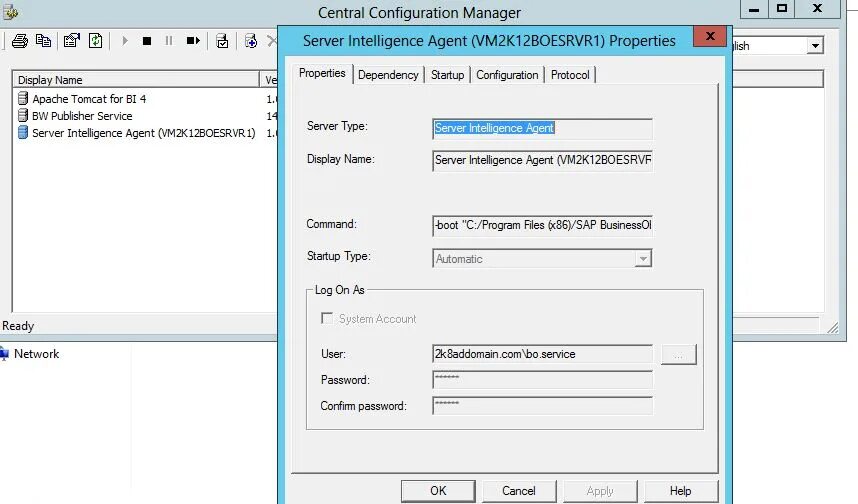Click the Stop service square icon
Viewport: 858px width, 504px height.
(147, 41)
